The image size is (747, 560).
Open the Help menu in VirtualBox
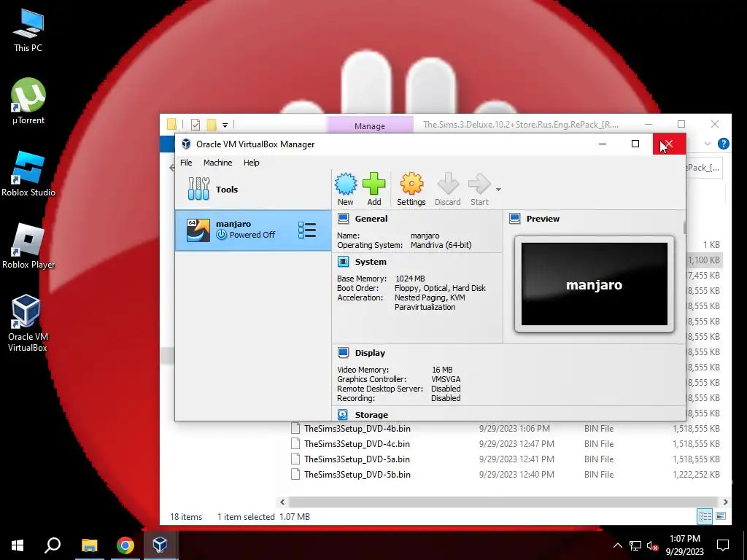click(x=251, y=163)
